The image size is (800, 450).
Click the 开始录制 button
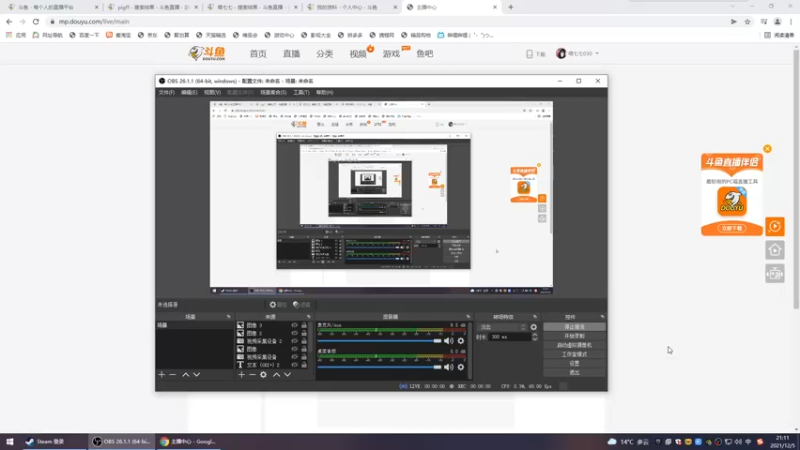pyautogui.click(x=574, y=336)
